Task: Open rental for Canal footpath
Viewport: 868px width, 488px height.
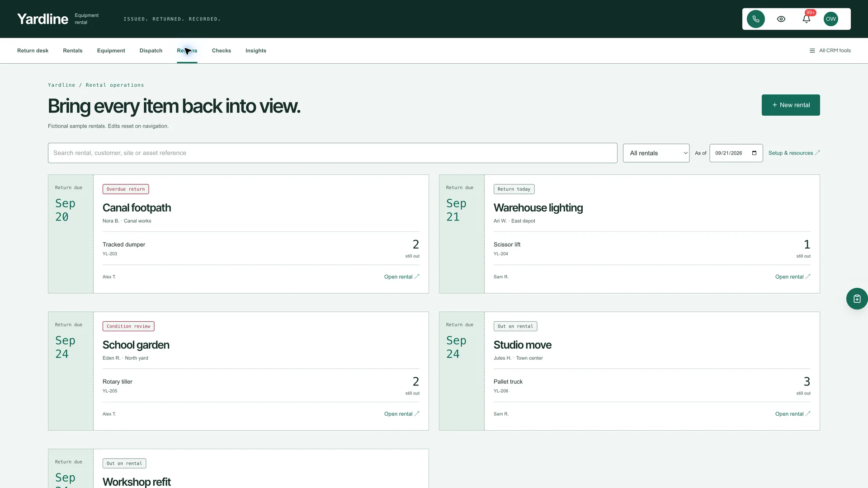Action: point(402,277)
